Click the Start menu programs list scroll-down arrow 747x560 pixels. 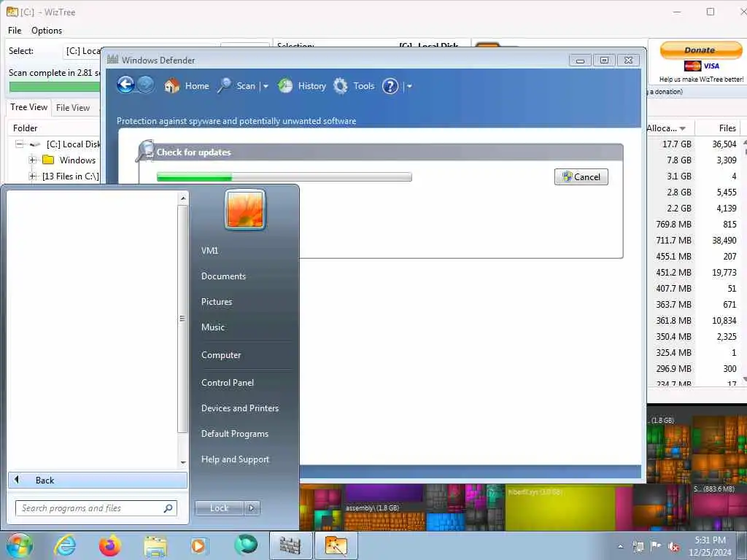point(183,462)
